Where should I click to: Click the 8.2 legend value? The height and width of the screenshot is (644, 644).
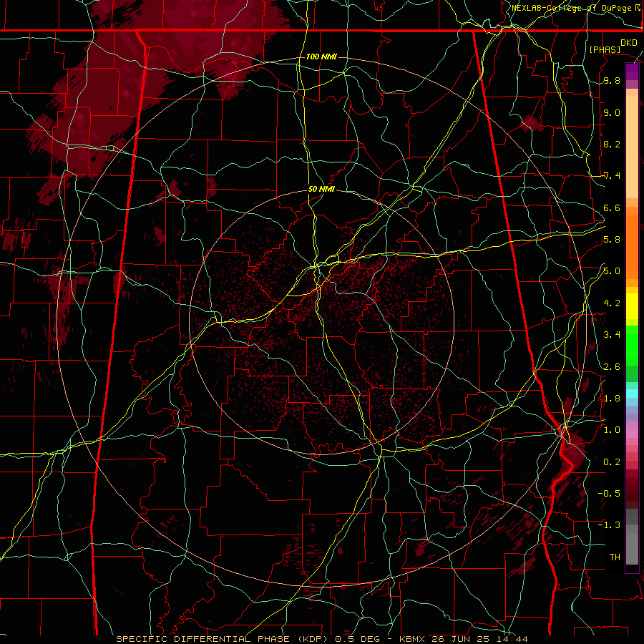tap(612, 144)
